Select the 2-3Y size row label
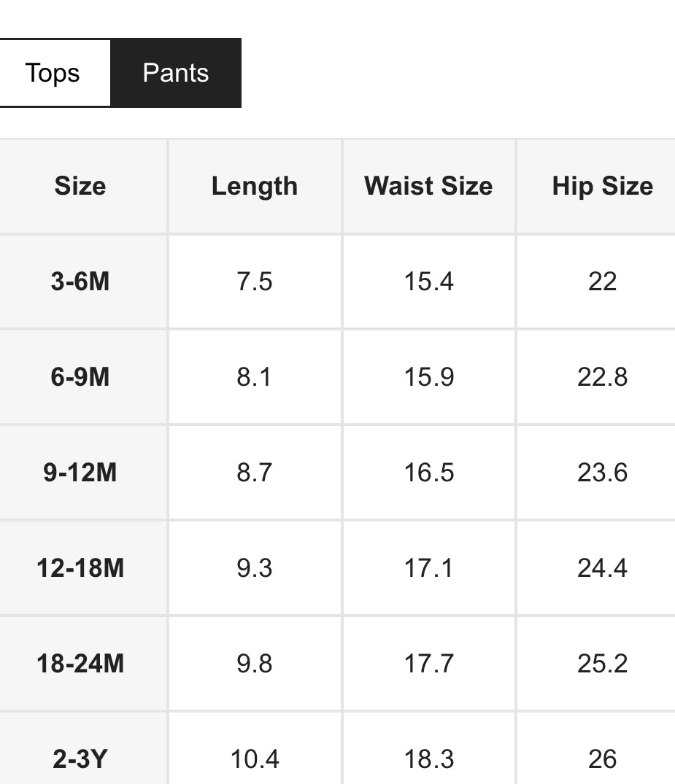This screenshot has width=675, height=784. point(80,759)
